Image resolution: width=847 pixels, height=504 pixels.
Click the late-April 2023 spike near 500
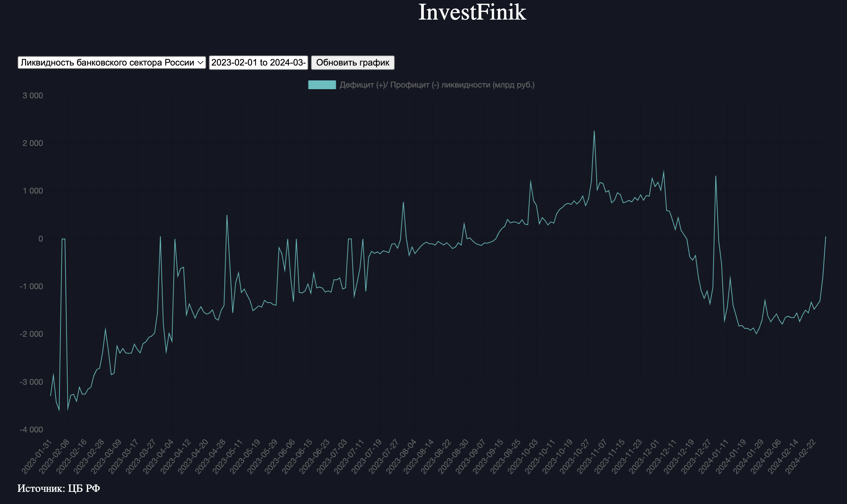coord(227,215)
